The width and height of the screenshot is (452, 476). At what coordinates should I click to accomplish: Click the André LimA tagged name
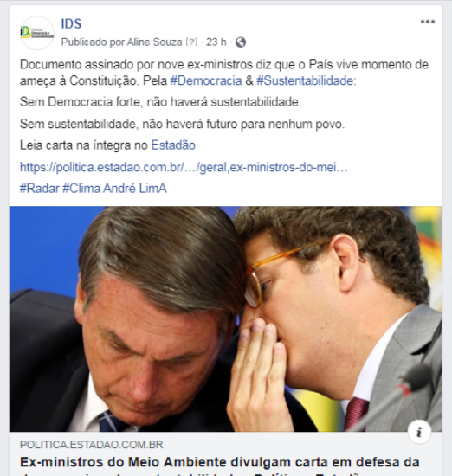click(x=135, y=188)
